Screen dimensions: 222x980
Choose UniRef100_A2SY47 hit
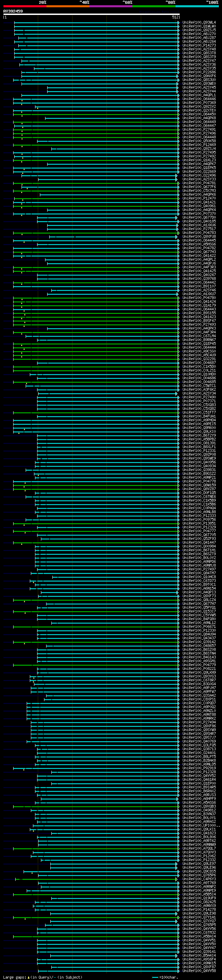tap(199, 60)
